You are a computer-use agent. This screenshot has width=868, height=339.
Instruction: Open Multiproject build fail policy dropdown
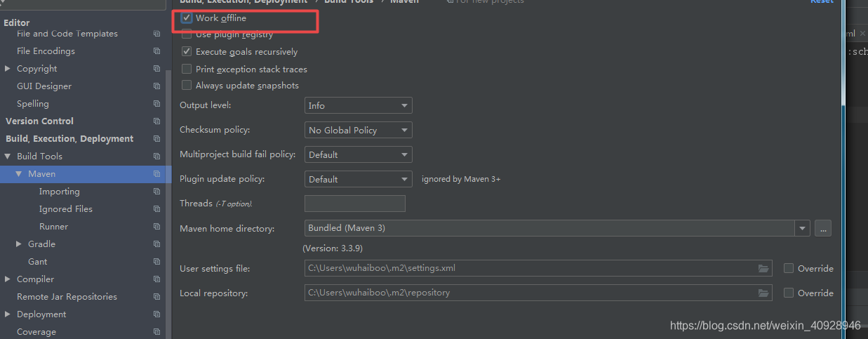359,154
